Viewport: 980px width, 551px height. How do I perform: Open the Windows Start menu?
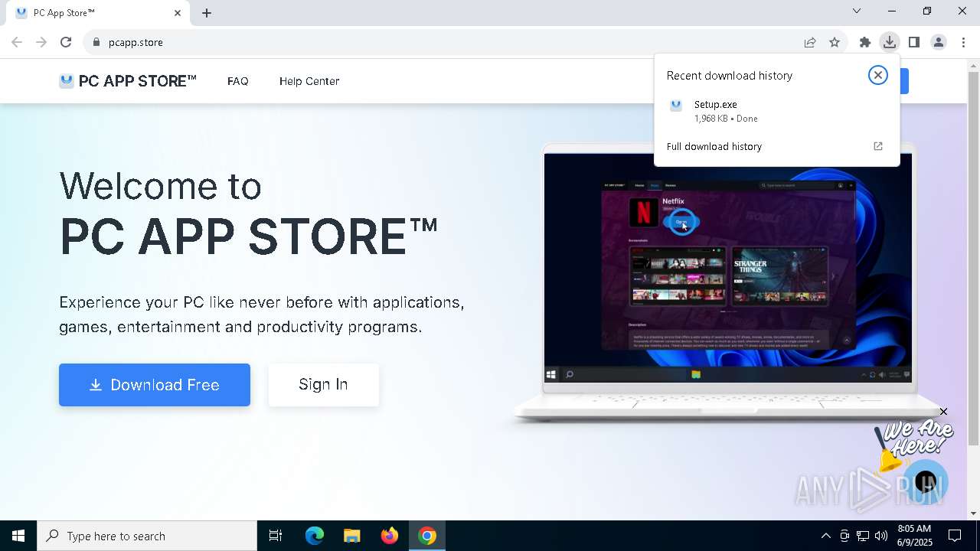point(18,536)
